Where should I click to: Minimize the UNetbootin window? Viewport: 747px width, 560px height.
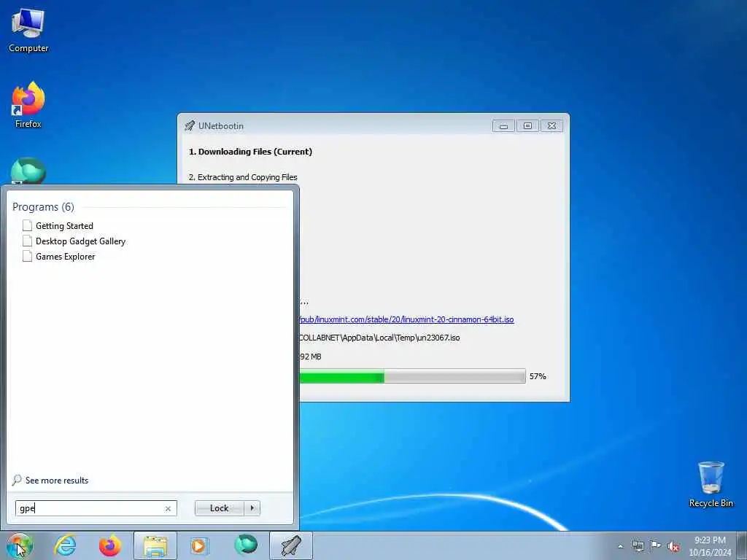click(503, 125)
